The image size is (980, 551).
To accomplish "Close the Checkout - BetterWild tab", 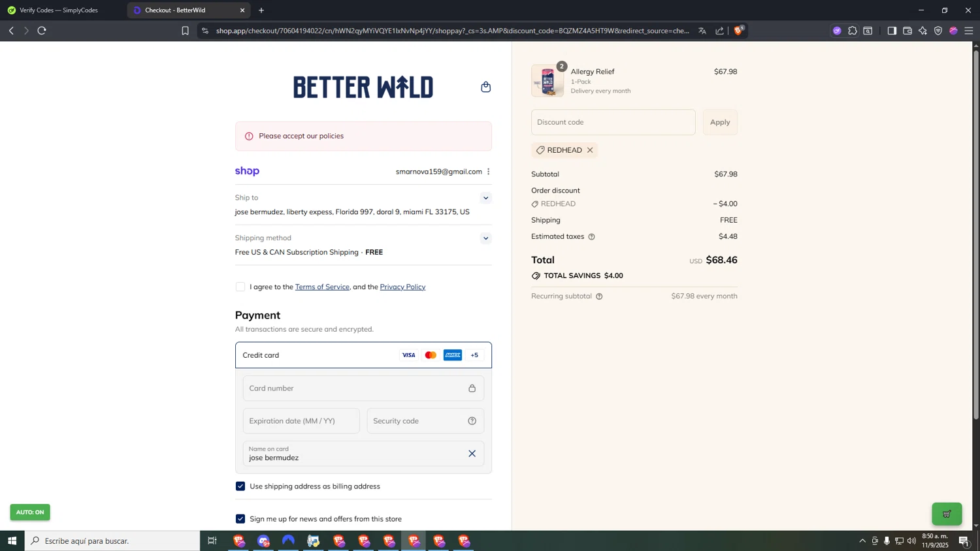I will coord(242,10).
